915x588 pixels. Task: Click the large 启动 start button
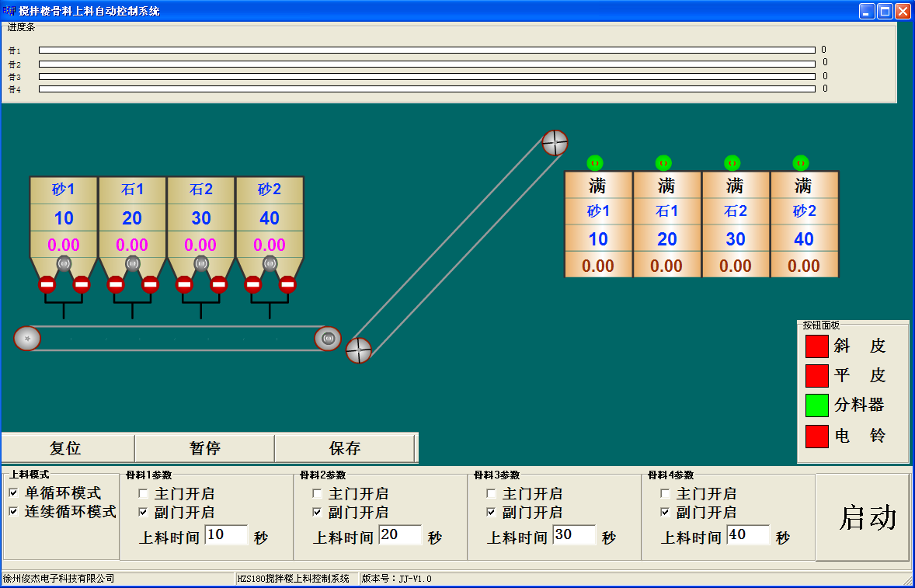[x=863, y=517]
